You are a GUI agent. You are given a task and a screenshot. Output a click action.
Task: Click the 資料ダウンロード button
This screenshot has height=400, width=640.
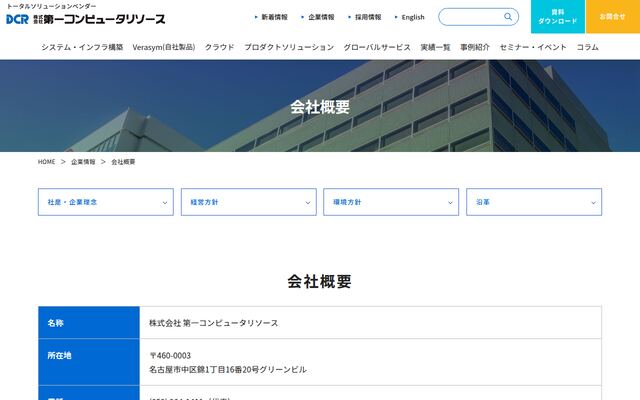(558, 17)
